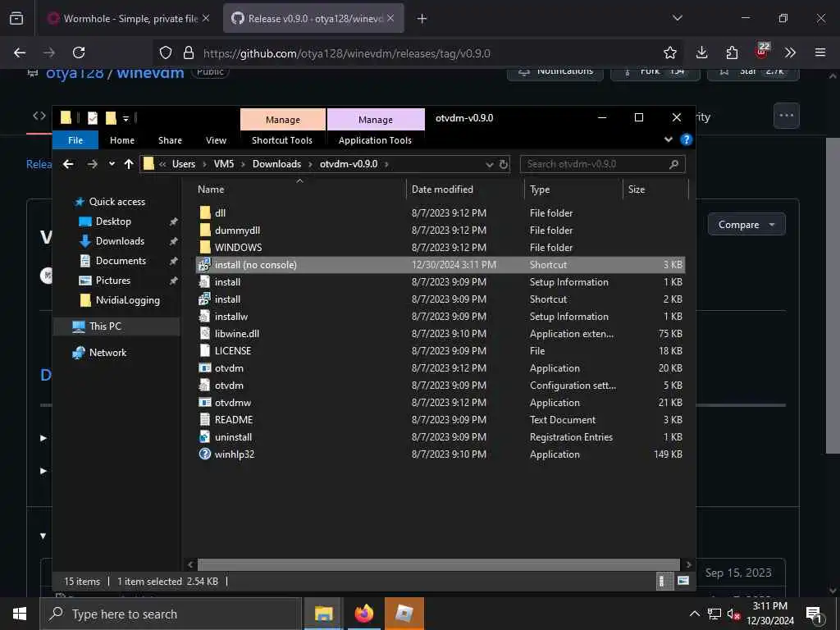The height and width of the screenshot is (630, 840).
Task: Sort files by the Size column header
Action: [x=655, y=189]
